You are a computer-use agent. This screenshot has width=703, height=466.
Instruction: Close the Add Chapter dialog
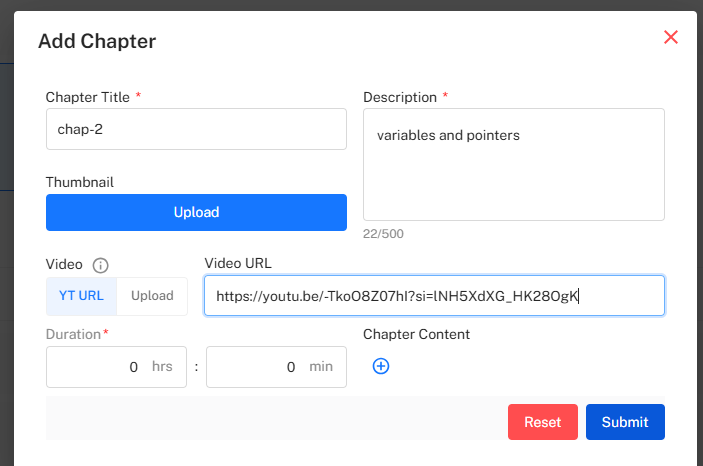(671, 38)
